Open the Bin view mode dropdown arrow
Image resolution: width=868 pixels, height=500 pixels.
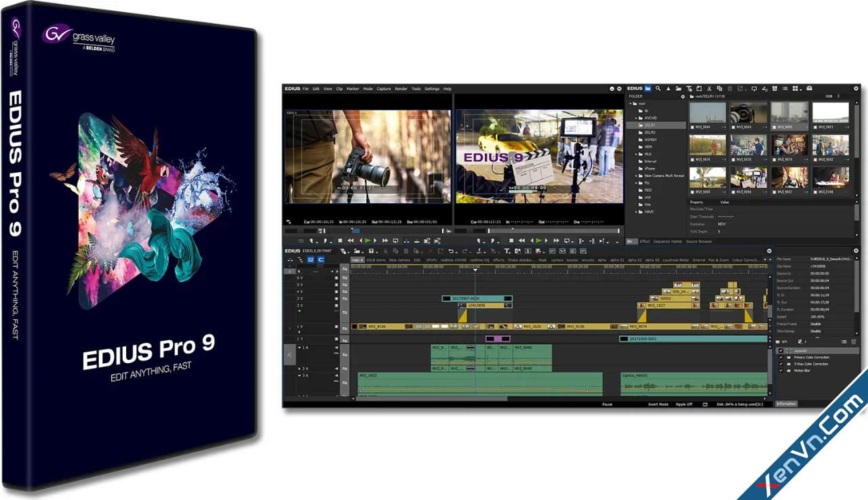point(801,90)
